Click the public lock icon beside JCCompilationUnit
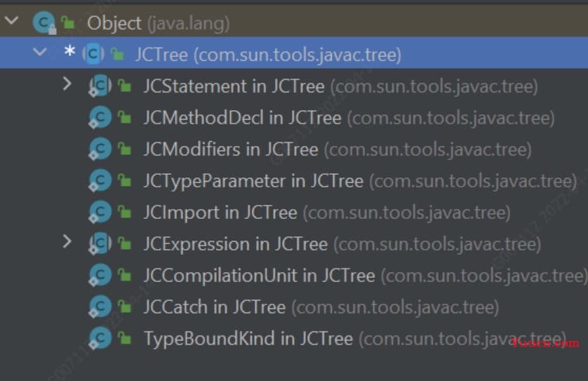The width and height of the screenshot is (588, 381). (x=124, y=275)
